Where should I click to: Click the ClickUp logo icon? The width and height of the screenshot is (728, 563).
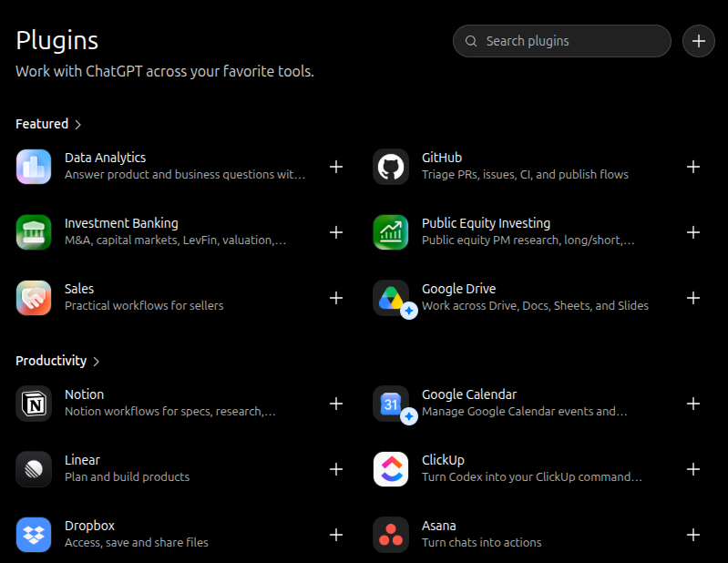[x=391, y=469]
